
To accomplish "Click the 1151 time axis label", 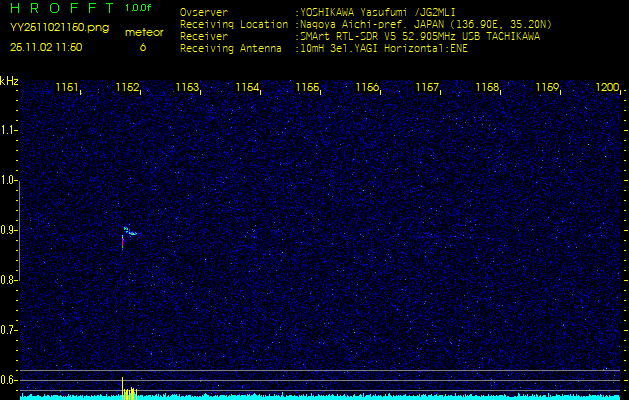I will (67, 88).
